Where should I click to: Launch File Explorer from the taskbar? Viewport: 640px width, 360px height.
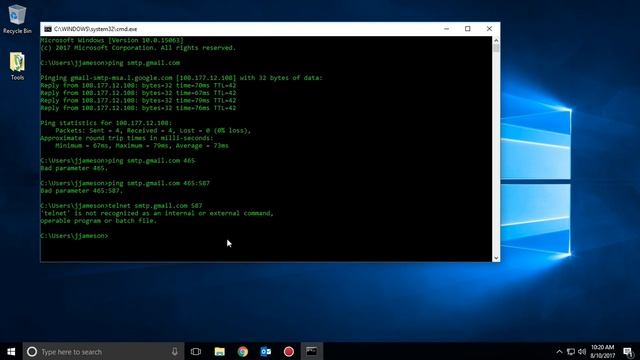pos(220,351)
